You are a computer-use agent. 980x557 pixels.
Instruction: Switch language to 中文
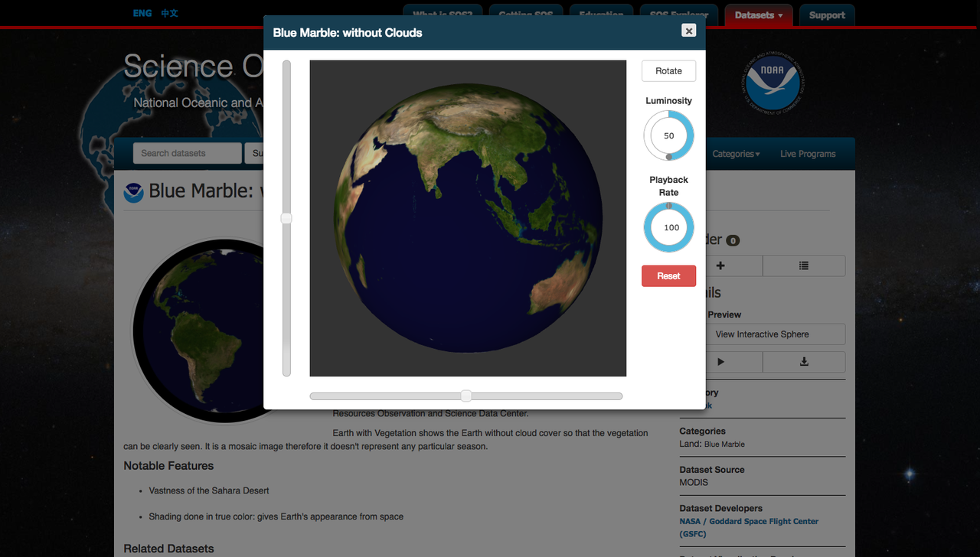[169, 13]
